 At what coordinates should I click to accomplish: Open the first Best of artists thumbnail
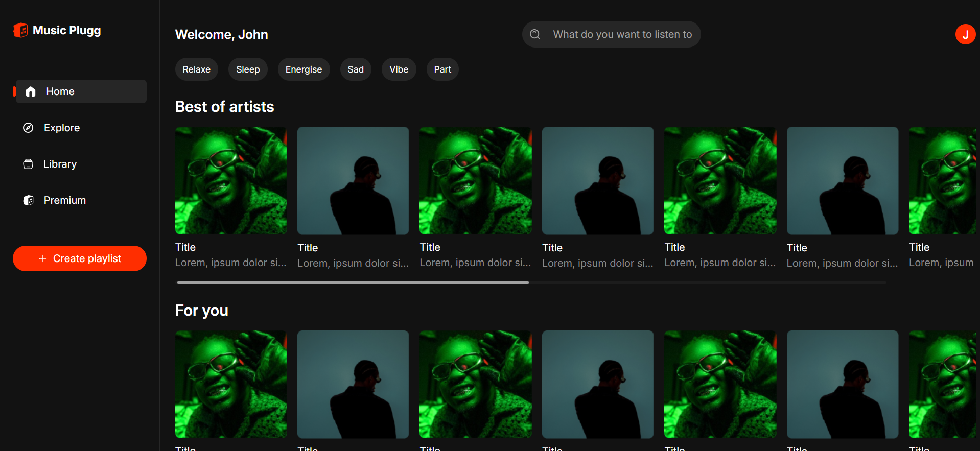click(x=231, y=181)
